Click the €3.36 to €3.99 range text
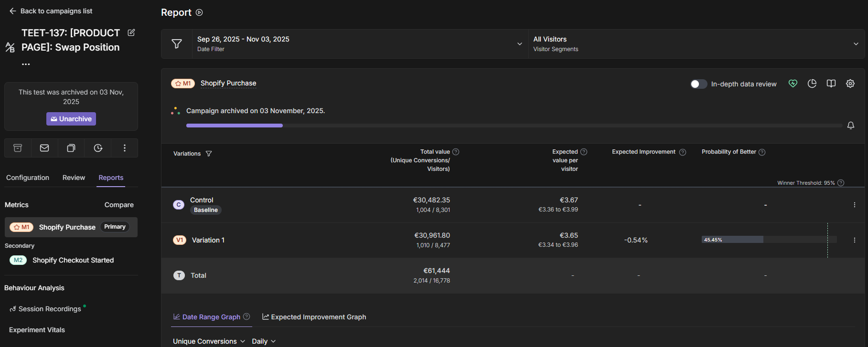Image resolution: width=868 pixels, height=347 pixels. pyautogui.click(x=558, y=210)
